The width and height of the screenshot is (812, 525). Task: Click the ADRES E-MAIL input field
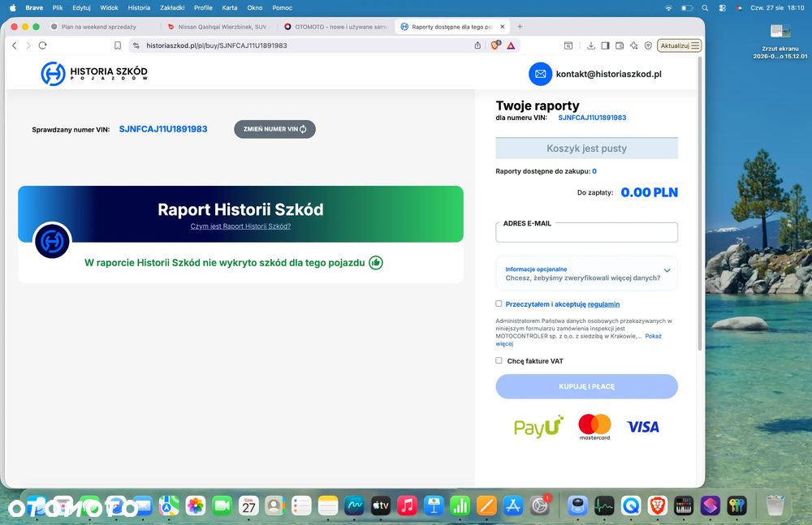586,232
